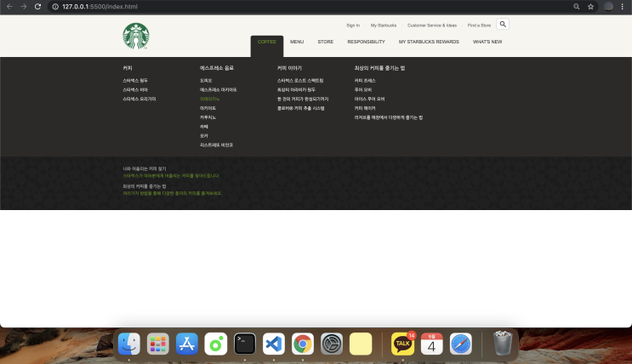This screenshot has height=364, width=632.
Task: Open Calendar from the dock
Action: 431,344
